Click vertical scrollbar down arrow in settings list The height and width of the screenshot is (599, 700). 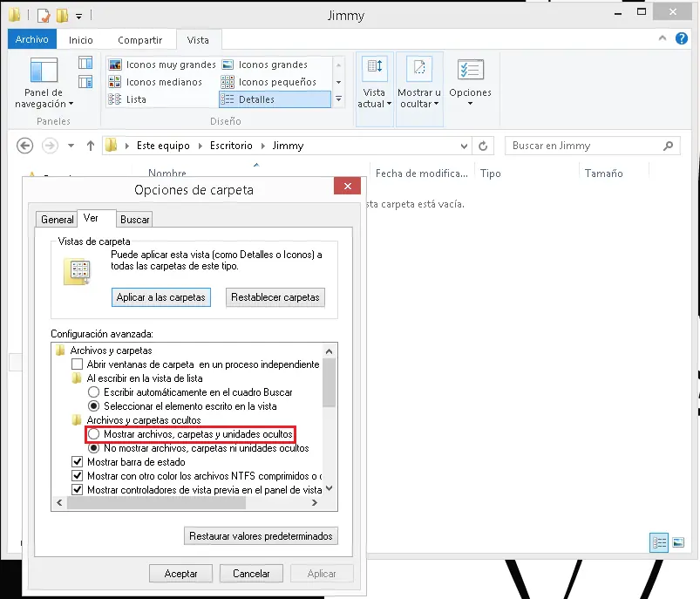(330, 488)
